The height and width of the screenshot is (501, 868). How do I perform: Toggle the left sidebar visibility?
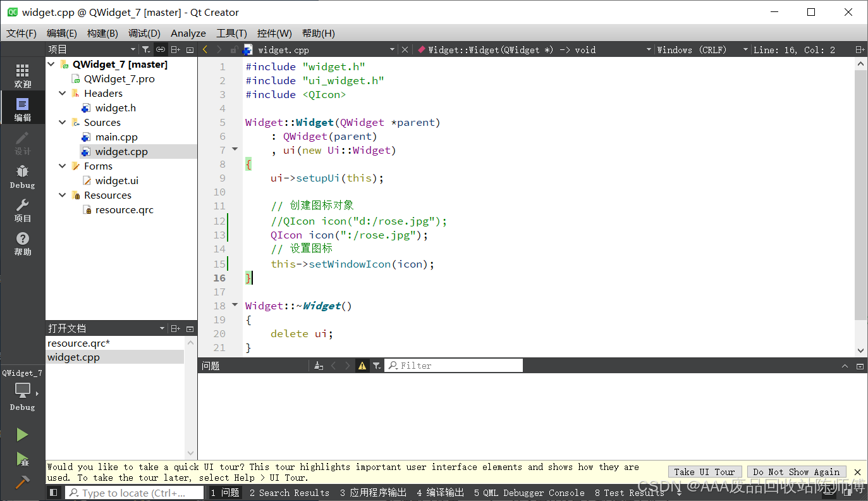[54, 493]
